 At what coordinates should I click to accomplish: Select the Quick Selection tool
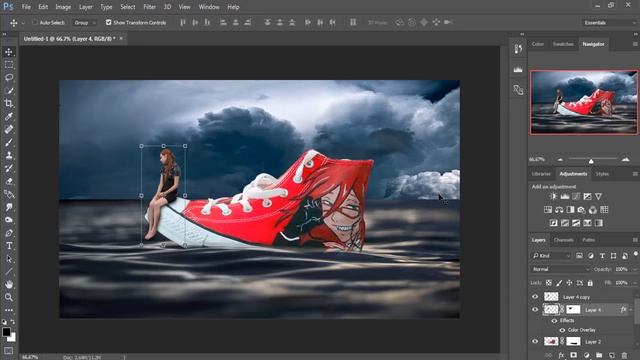coord(9,91)
